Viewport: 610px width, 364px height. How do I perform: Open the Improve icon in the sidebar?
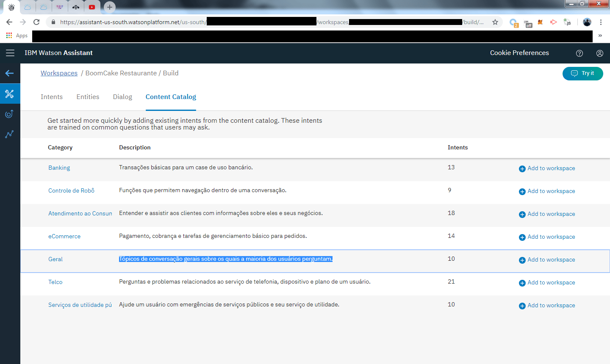pyautogui.click(x=10, y=114)
